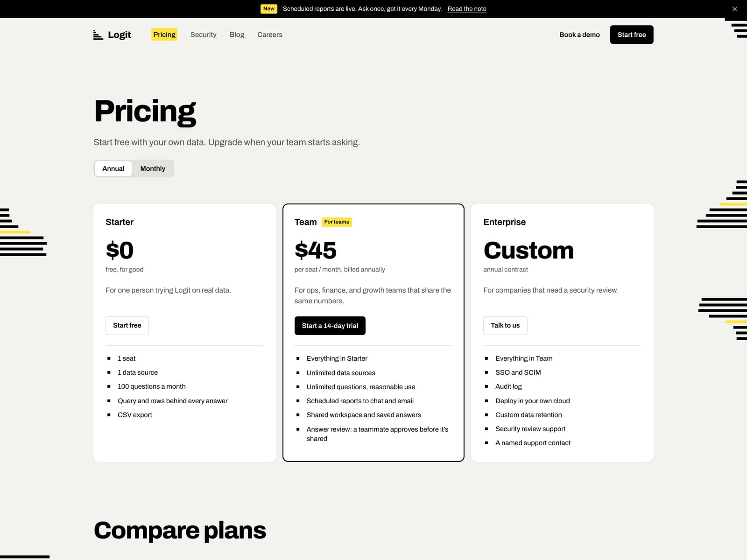Click the yellow New badge in the banner

point(269,9)
